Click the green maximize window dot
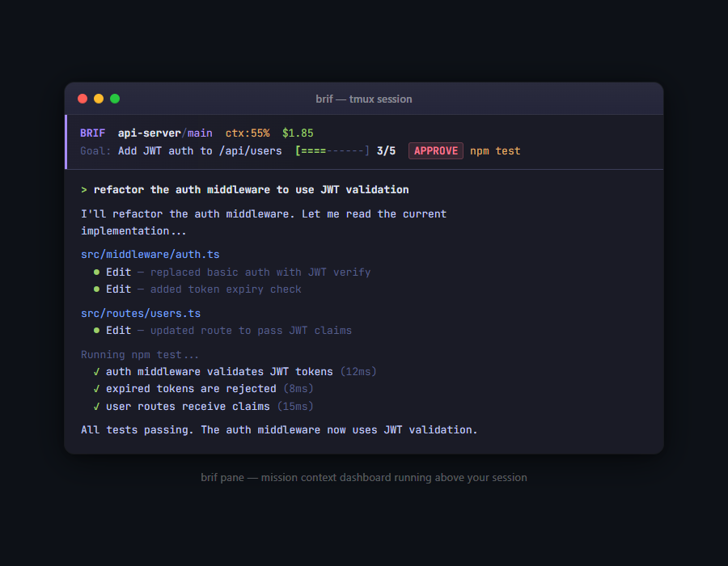The height and width of the screenshot is (566, 728). [115, 99]
